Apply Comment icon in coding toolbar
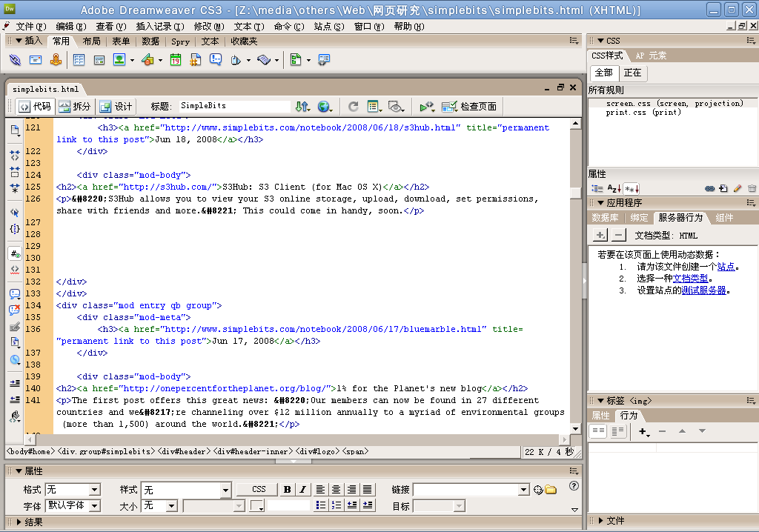Image resolution: width=759 pixels, height=532 pixels. tap(15, 294)
